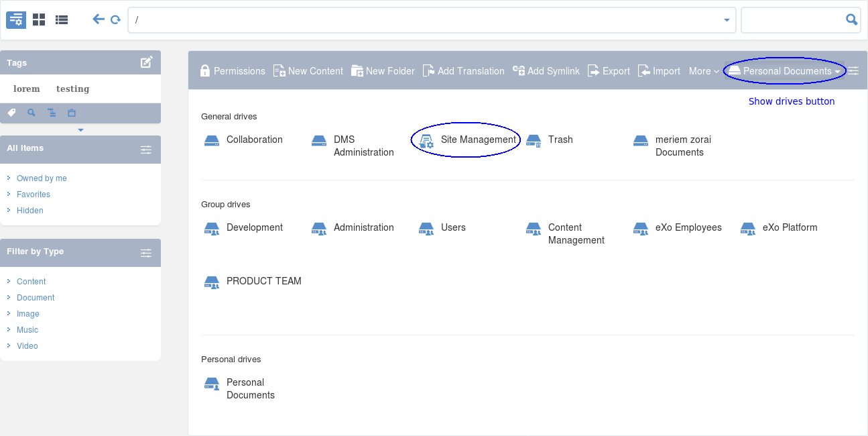Go back with the left arrow icon
The image size is (868, 436).
tap(99, 19)
